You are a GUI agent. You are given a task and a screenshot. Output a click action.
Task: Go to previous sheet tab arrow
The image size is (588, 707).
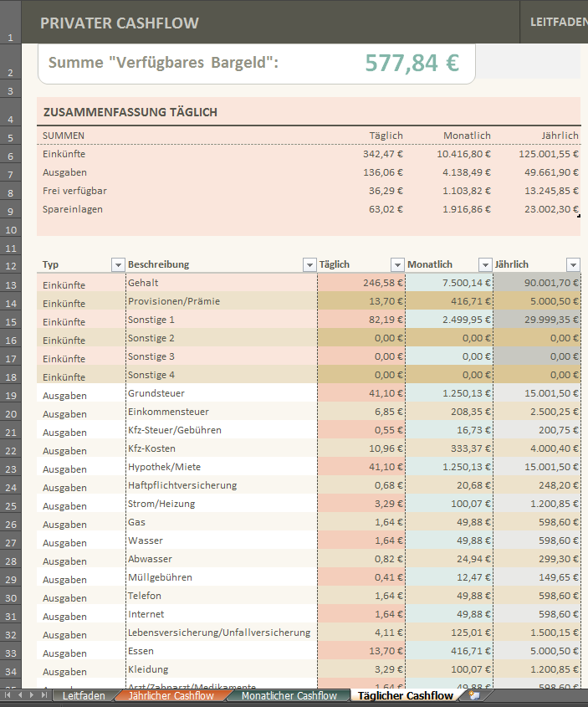20,695
